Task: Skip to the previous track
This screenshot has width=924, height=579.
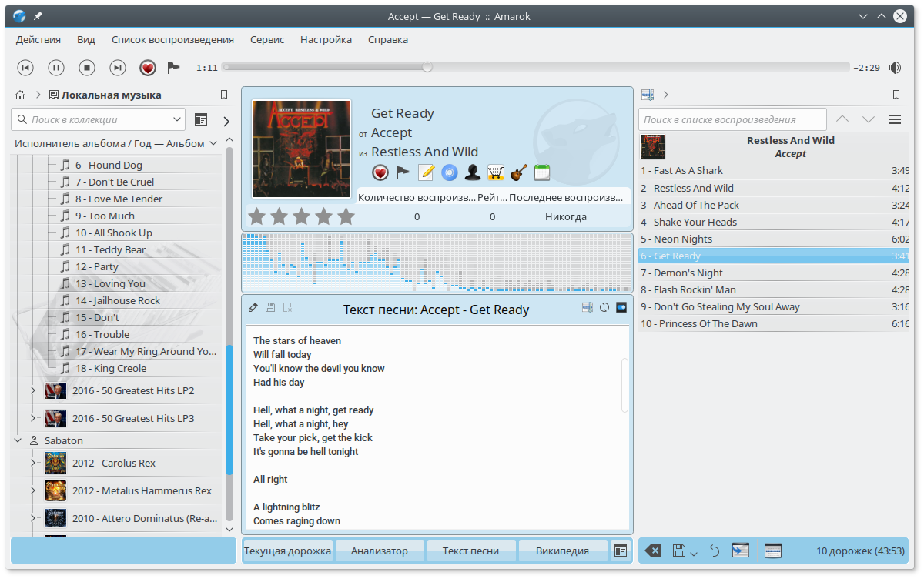Action: coord(25,68)
